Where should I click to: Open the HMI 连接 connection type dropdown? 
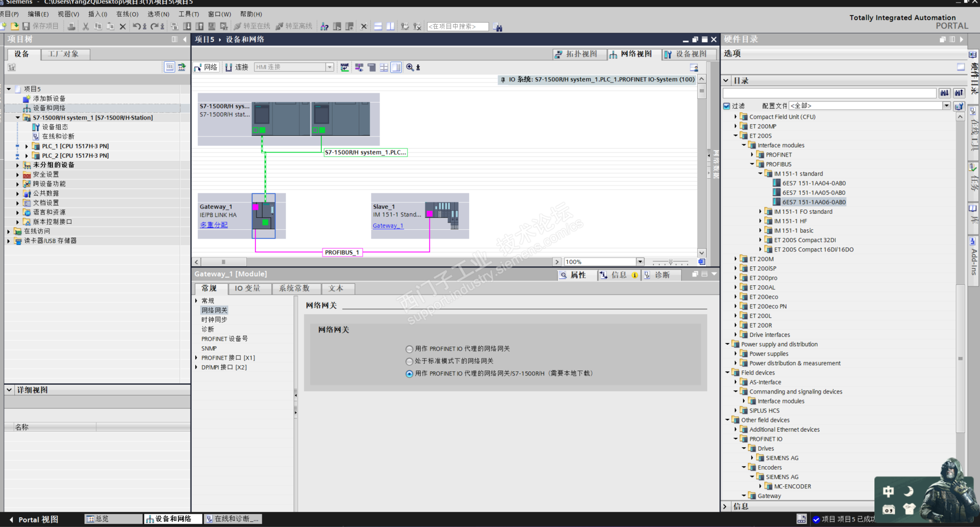329,67
